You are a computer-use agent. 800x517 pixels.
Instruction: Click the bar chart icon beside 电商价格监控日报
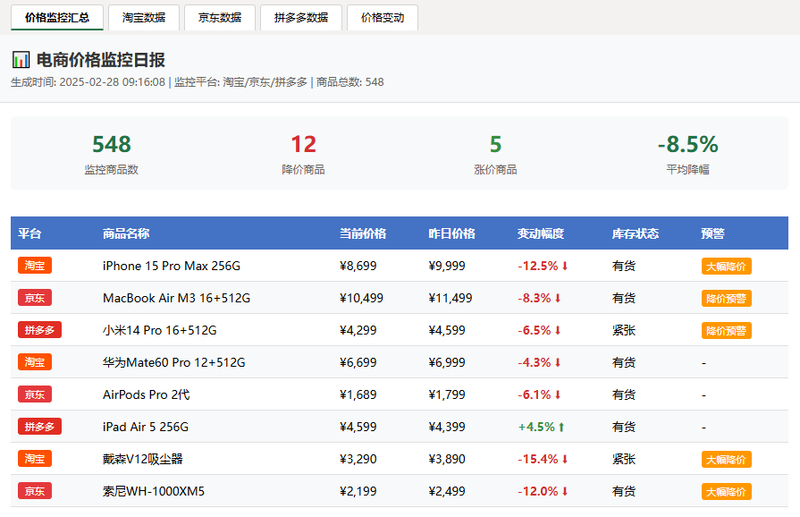click(21, 60)
